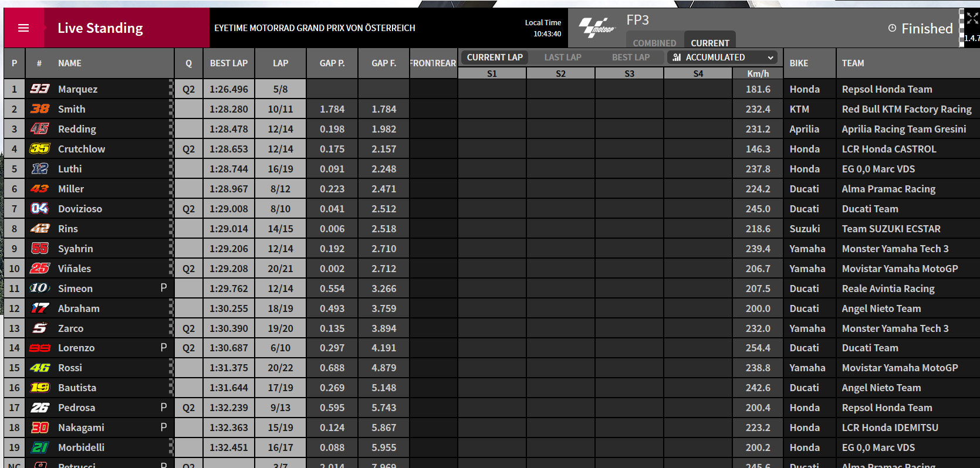Click Morbidelli's number 21 badge
The image size is (980, 468).
click(x=40, y=447)
